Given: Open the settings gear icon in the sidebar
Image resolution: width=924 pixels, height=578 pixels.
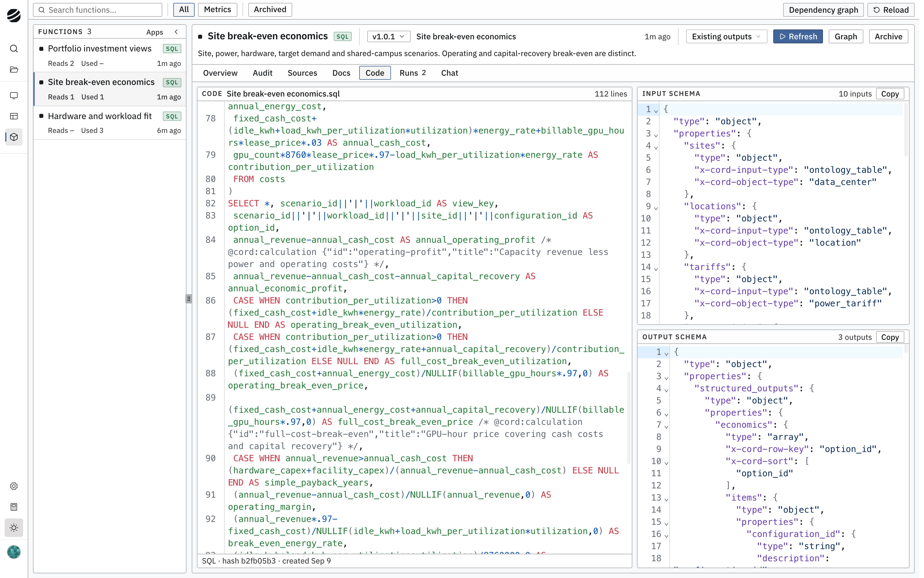Looking at the screenshot, I should tap(14, 486).
